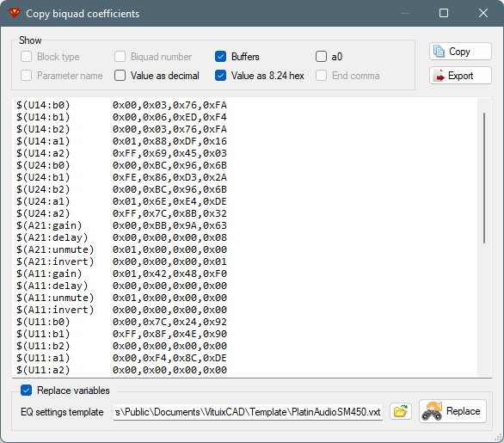Click the VituixCAD app icon in title bar
The height and width of the screenshot is (443, 504).
point(14,13)
